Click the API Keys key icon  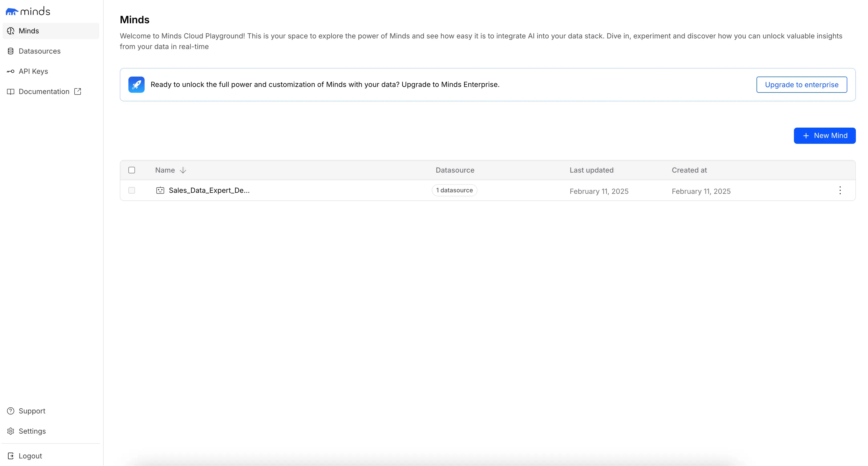[x=11, y=72]
